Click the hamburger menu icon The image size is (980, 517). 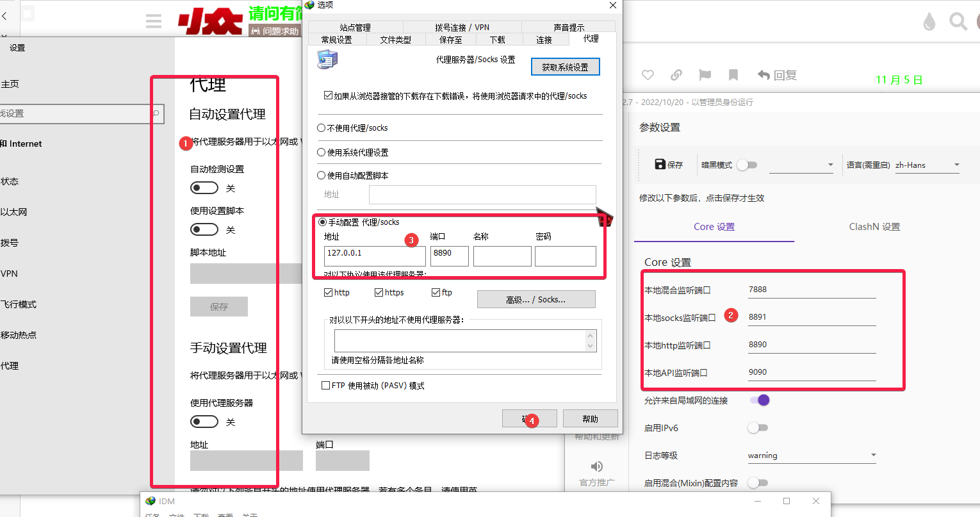coord(154,22)
